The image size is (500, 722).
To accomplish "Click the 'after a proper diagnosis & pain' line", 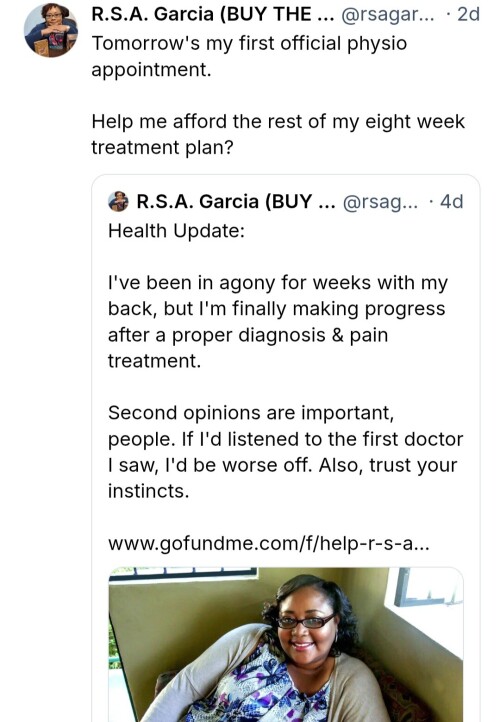I will 248,335.
